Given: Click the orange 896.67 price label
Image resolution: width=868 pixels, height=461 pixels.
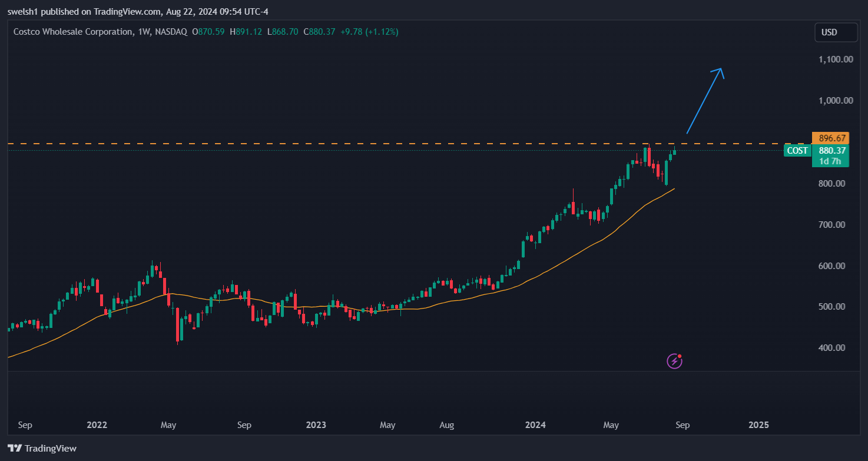Looking at the screenshot, I should click(830, 138).
